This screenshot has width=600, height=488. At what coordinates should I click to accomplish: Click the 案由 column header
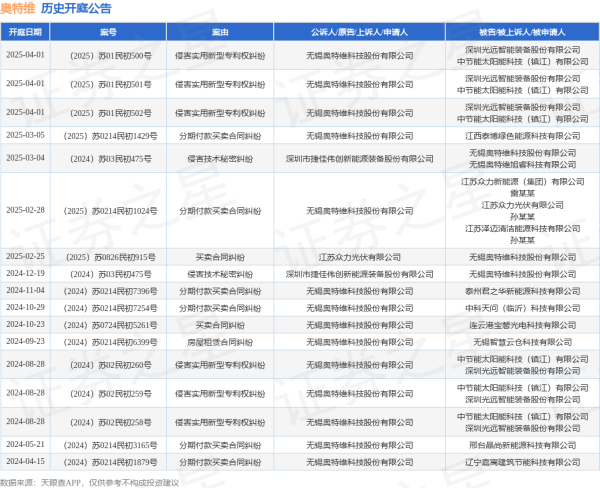220,32
